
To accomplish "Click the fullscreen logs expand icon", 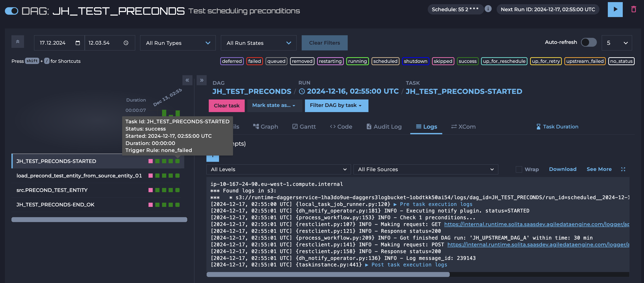I will point(623,169).
